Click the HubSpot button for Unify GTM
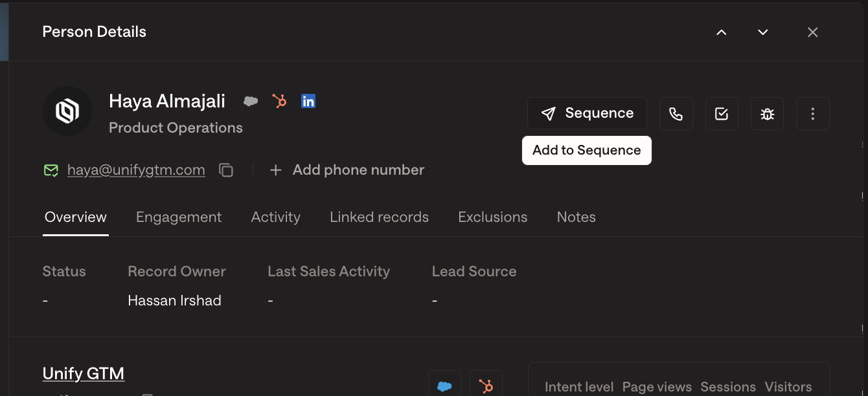868x396 pixels. (x=486, y=386)
